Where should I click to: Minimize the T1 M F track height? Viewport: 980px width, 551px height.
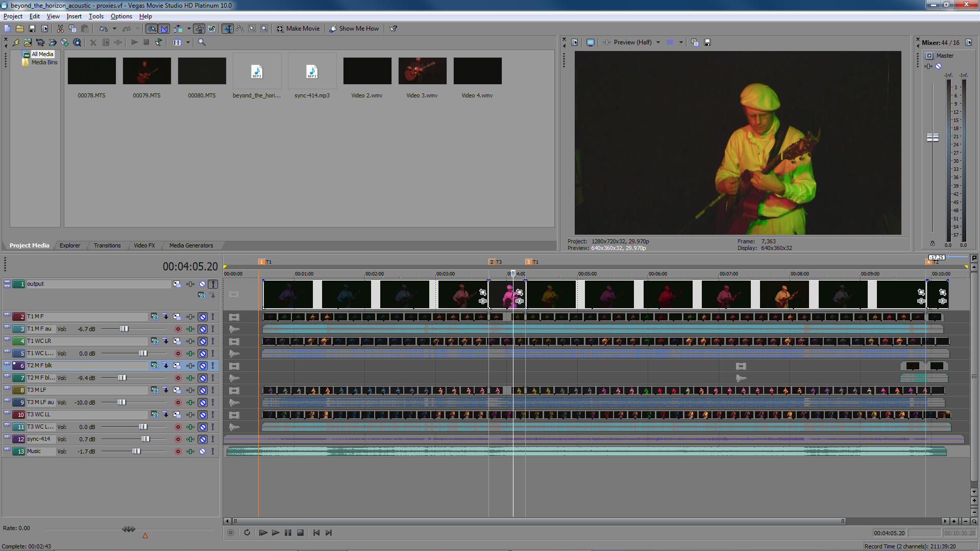click(x=7, y=315)
